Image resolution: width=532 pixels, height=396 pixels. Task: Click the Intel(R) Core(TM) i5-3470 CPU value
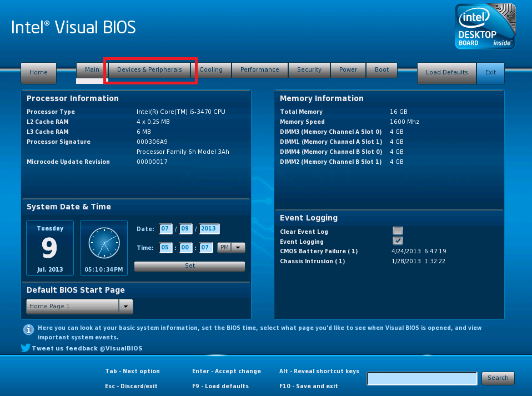pos(181,112)
